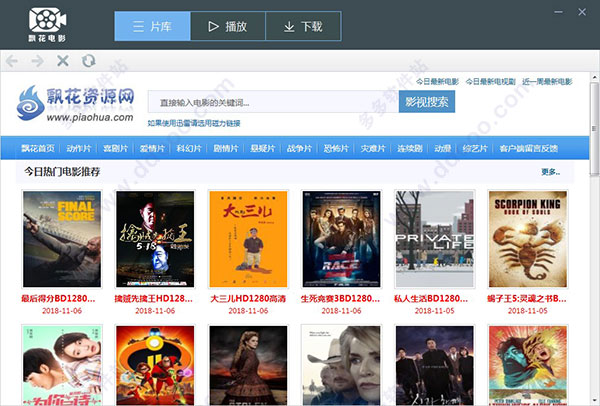Select 综艺片 category

click(475, 148)
